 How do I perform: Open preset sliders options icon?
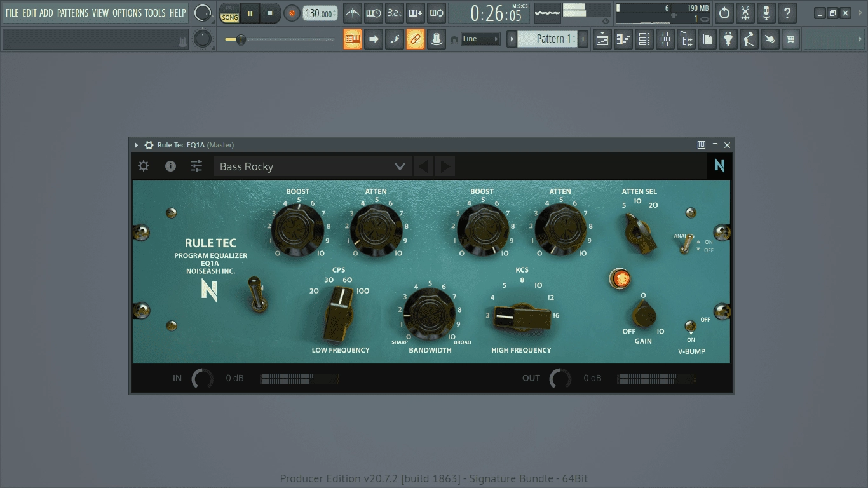pos(196,166)
